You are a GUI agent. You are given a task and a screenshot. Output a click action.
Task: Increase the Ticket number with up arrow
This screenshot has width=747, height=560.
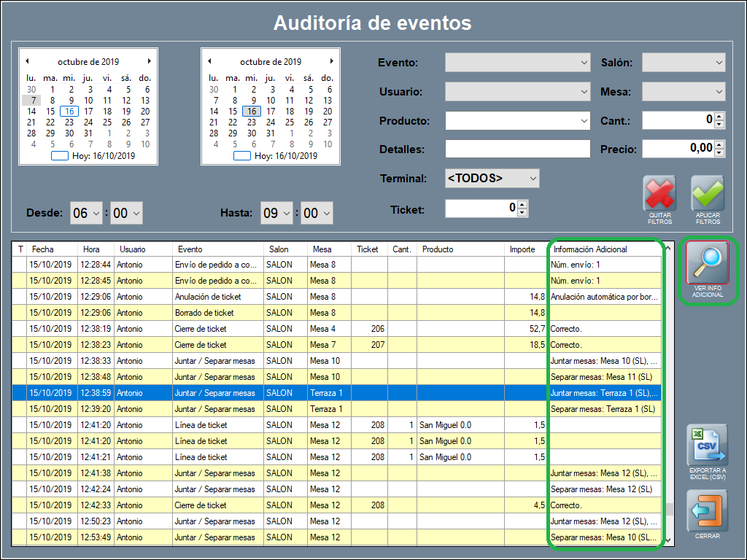click(522, 204)
